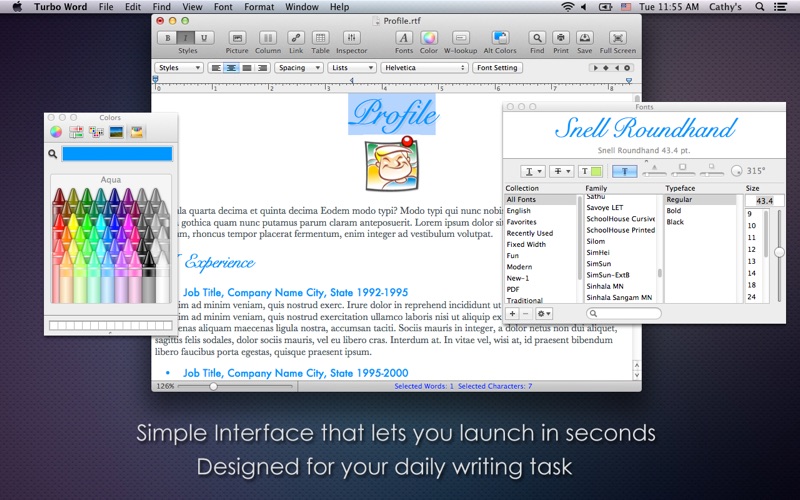Open the Notification Center list icon
Image resolution: width=800 pixels, height=500 pixels.
[x=780, y=7]
